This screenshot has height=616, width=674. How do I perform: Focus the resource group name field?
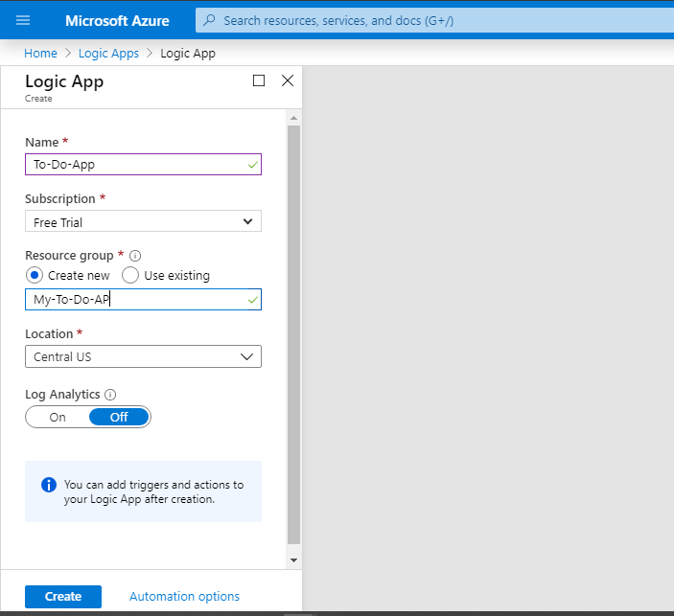(143, 300)
